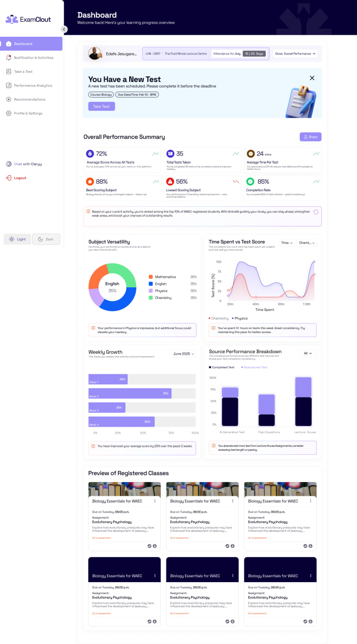Image resolution: width=357 pixels, height=644 pixels.
Task: Go to Notification & Activities
Action: coord(33,58)
